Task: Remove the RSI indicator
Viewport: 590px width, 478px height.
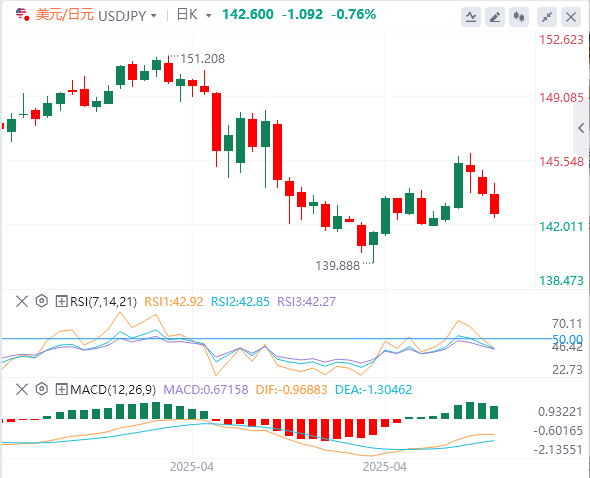Action: click(22, 301)
